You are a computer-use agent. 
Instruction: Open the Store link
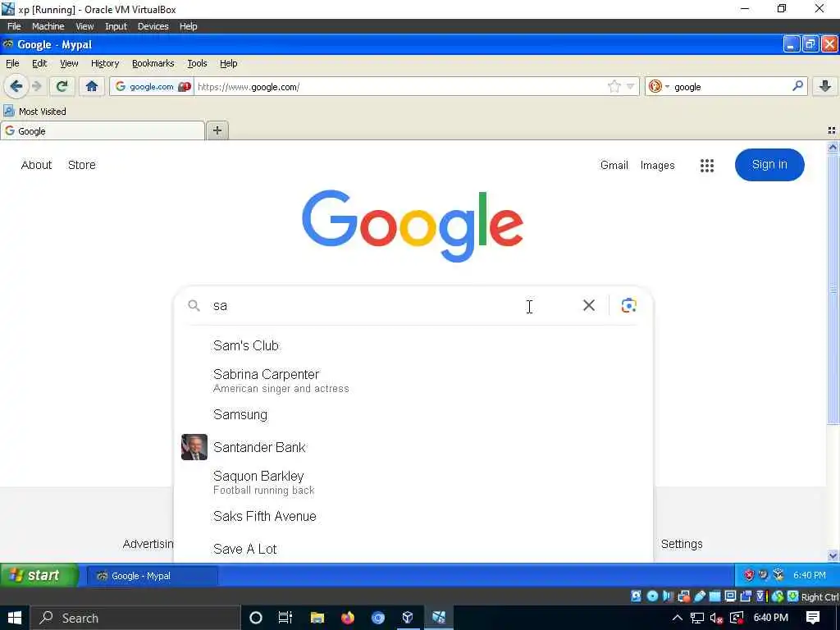click(x=82, y=165)
